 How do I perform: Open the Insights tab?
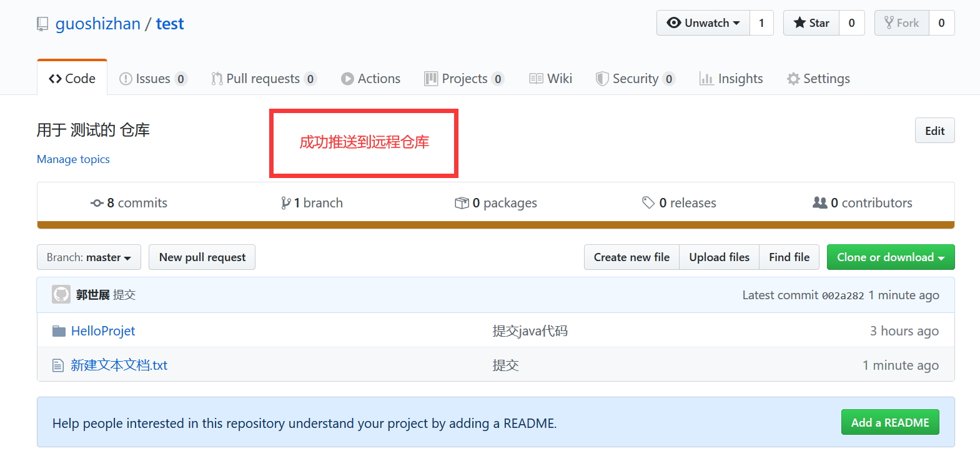[731, 79]
